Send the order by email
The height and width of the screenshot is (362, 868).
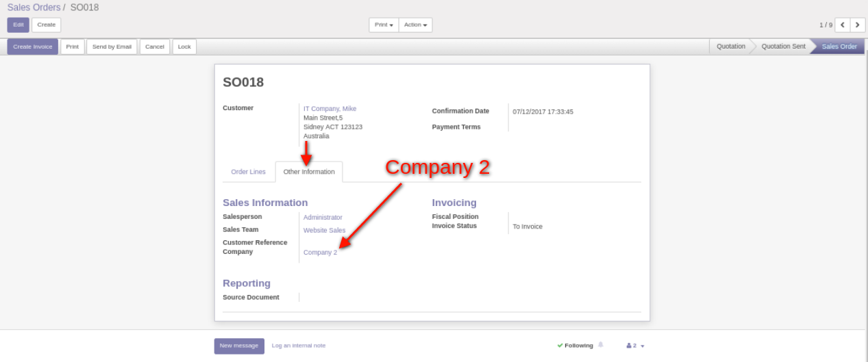(112, 47)
